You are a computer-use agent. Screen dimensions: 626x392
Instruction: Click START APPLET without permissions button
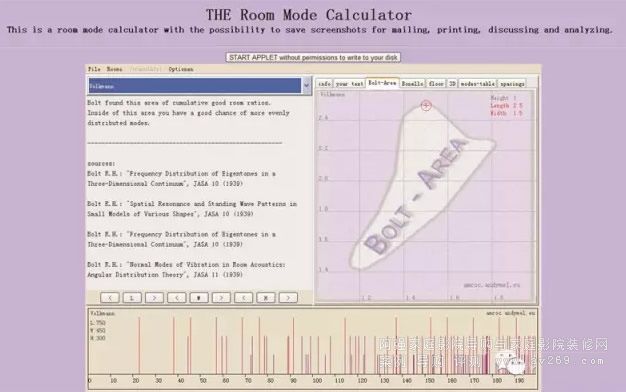click(313, 57)
